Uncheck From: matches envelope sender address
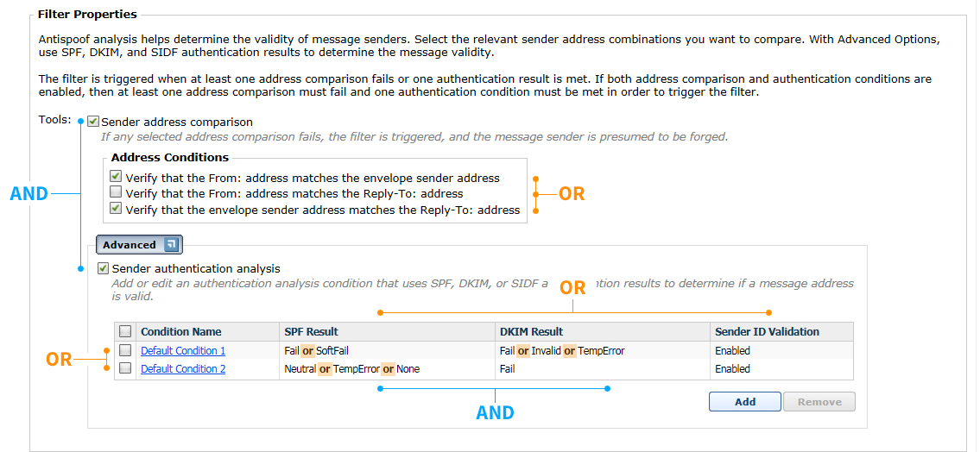980x452 pixels. [x=116, y=177]
